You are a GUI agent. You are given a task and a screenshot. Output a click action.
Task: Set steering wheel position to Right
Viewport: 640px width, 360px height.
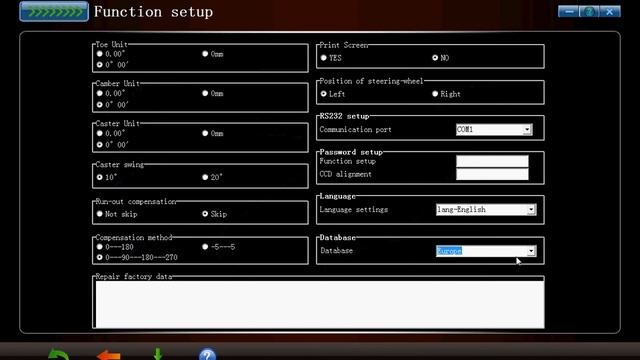pos(435,94)
